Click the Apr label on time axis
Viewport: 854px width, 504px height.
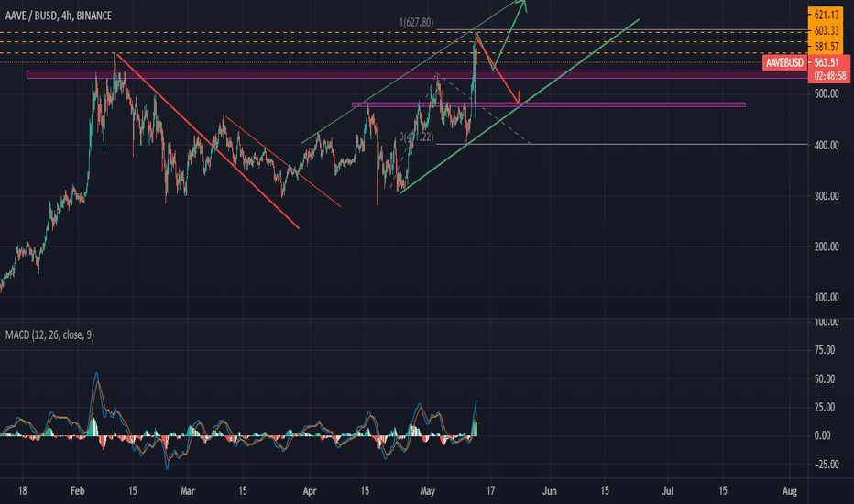point(310,491)
